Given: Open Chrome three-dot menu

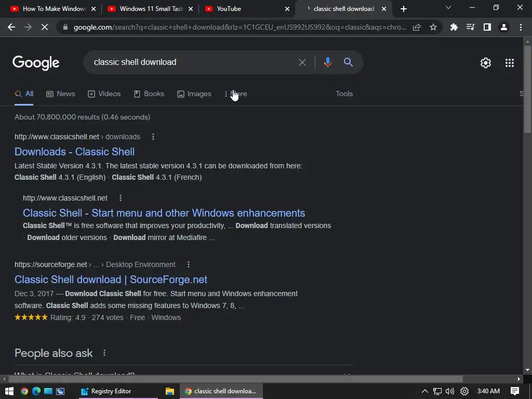Looking at the screenshot, I should click(521, 27).
